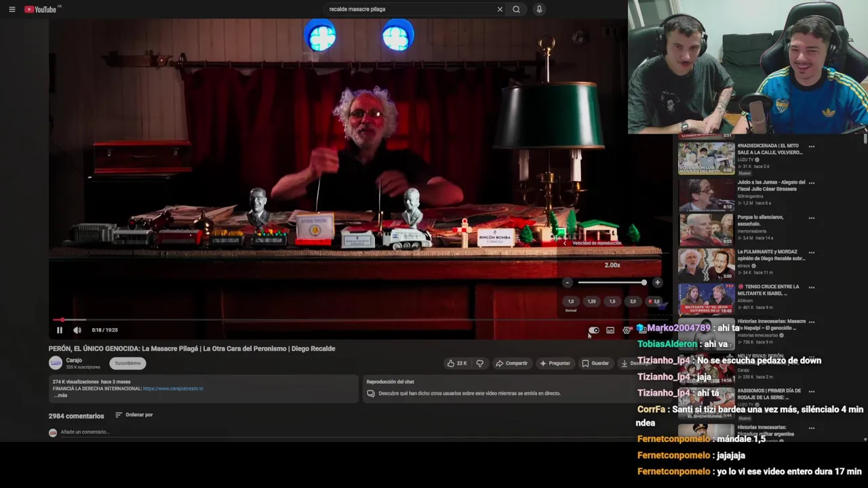868x488 pixels.
Task: Increase playback speed with plus button
Action: click(657, 283)
